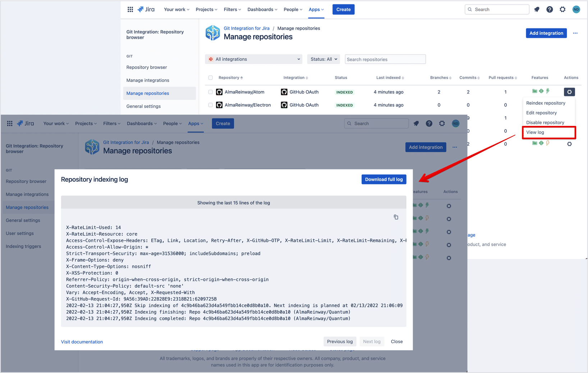The width and height of the screenshot is (588, 373).
Task: Click the ND user avatar
Action: tap(576, 9)
